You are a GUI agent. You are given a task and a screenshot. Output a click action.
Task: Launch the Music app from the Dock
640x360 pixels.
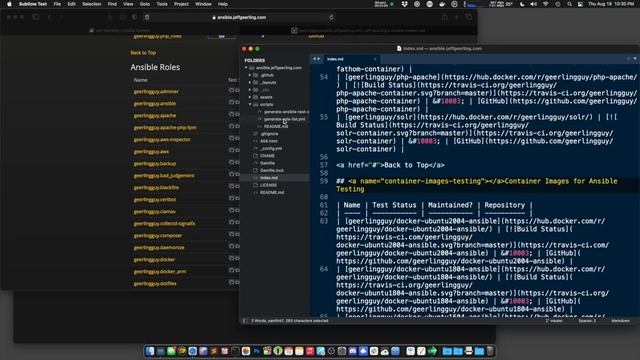(x=310, y=351)
